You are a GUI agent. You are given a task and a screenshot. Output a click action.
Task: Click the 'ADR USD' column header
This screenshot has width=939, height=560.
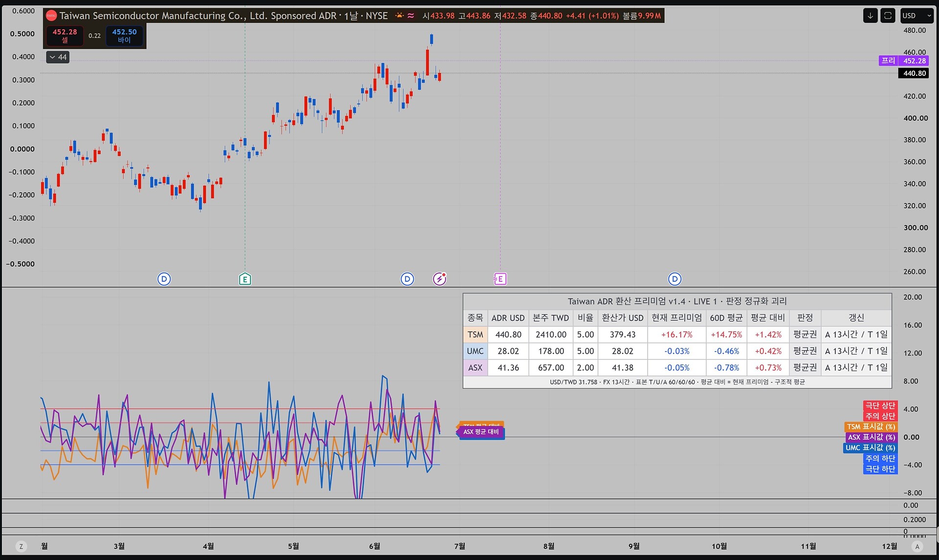508,318
